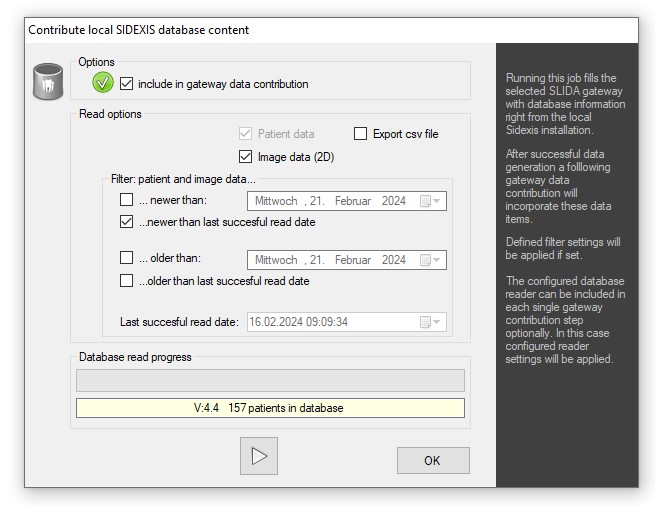This screenshot has height=506, width=655.
Task: Select the 'older than' date text field
Action: coord(332,260)
